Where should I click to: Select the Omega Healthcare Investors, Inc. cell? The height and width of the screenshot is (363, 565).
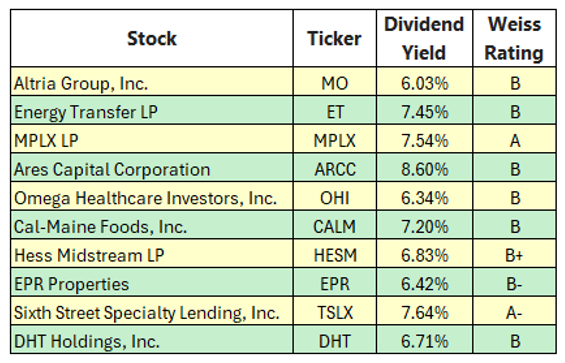152,196
